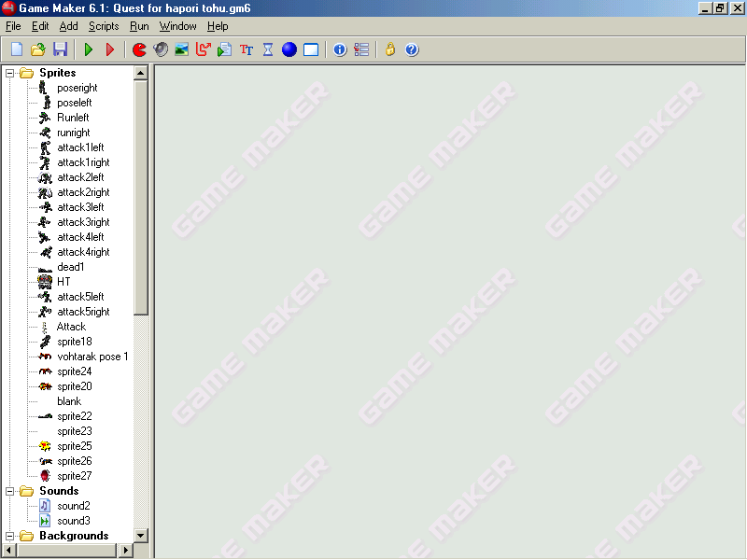This screenshot has height=560, width=747.
Task: Open the Global Game Settings
Action: click(361, 49)
